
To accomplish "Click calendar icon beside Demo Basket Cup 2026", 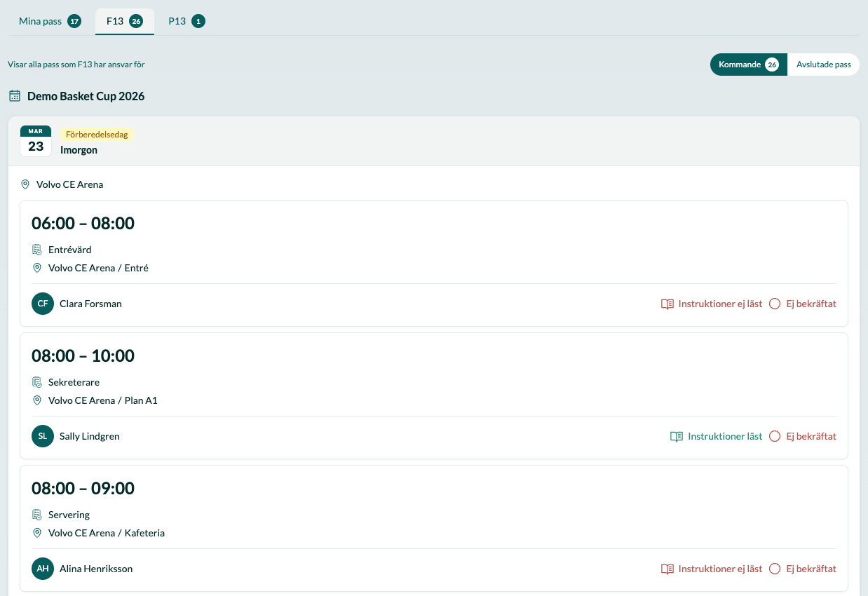I will coord(15,96).
